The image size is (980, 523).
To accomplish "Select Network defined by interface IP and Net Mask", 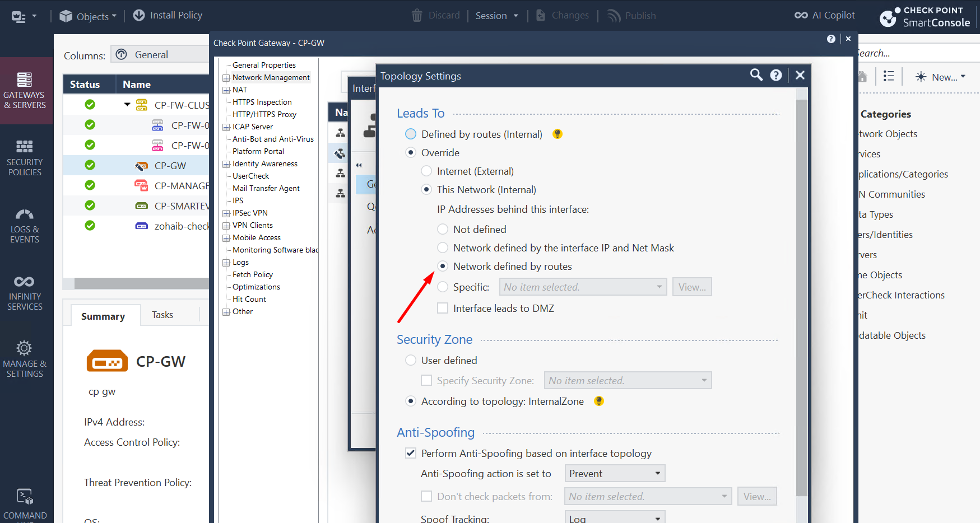I will coord(443,248).
